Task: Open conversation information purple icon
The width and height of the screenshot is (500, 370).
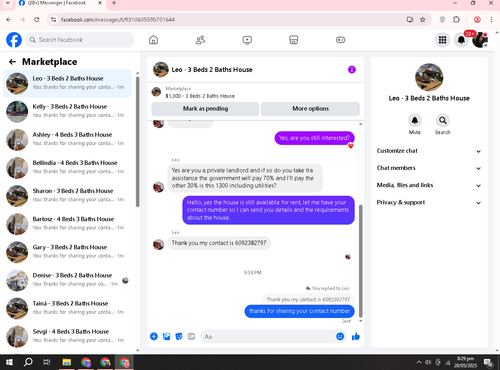Action: coord(352,69)
